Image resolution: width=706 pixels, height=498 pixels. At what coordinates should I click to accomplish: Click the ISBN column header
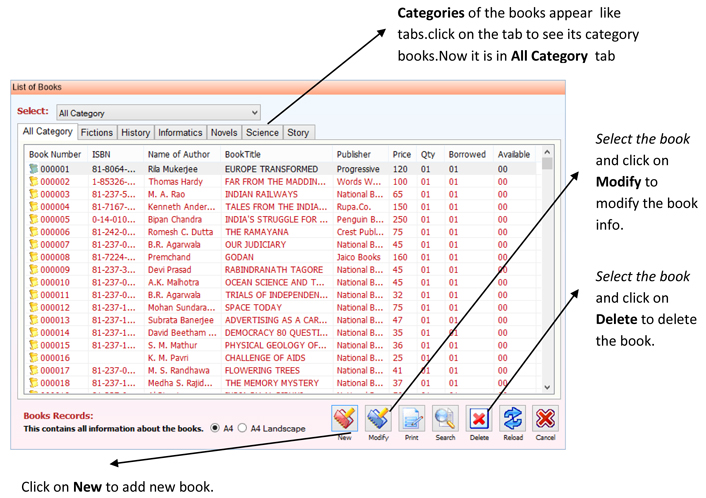pyautogui.click(x=116, y=154)
